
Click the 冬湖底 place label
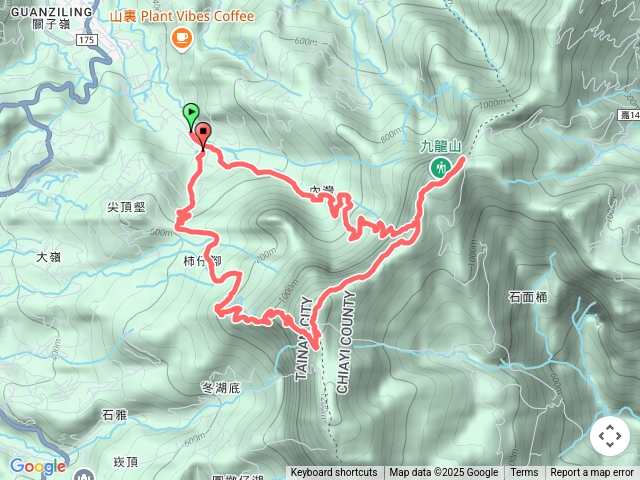[x=221, y=388]
